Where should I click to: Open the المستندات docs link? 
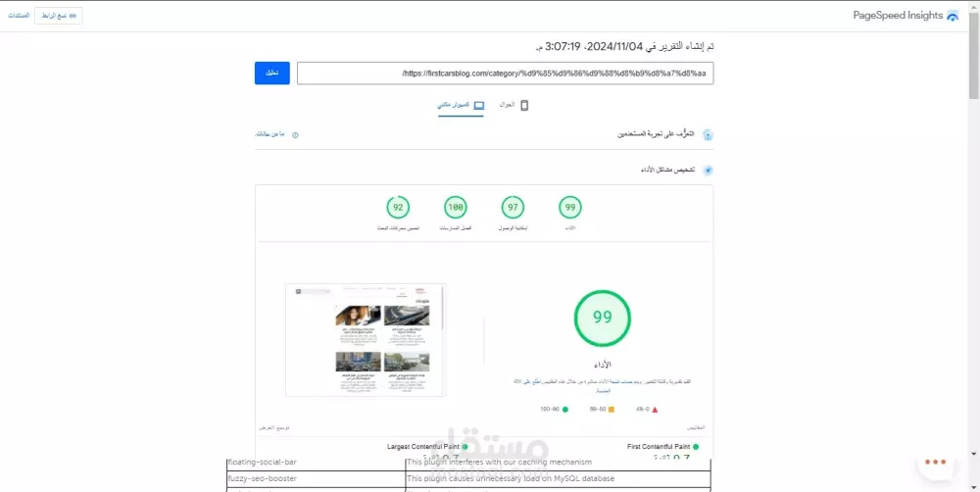[x=19, y=15]
